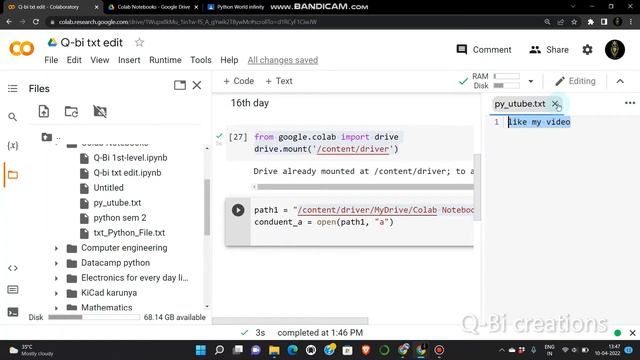This screenshot has width=640, height=360.
Task: Open the Help menu
Action: click(x=229, y=60)
